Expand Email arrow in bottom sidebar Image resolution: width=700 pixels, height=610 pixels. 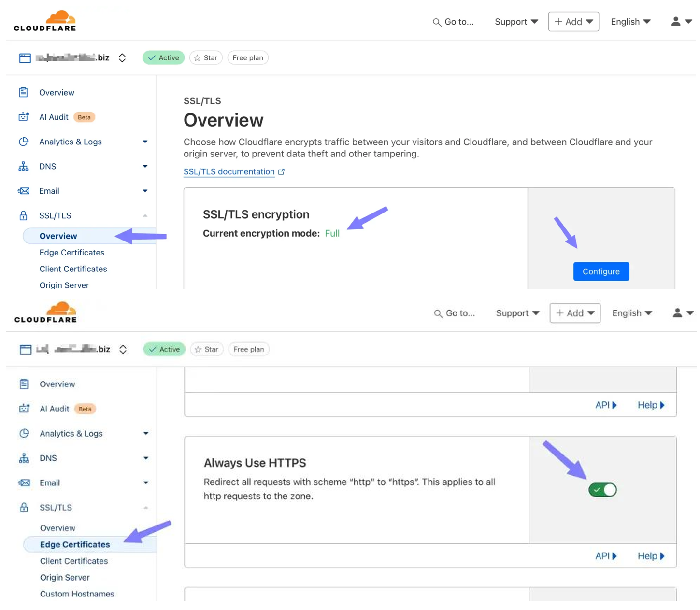[145, 482]
